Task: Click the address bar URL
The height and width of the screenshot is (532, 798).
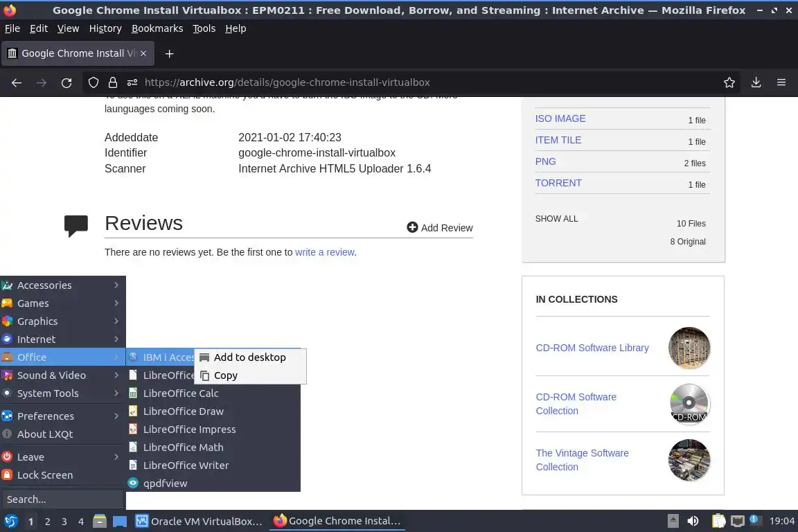Action: click(x=287, y=82)
